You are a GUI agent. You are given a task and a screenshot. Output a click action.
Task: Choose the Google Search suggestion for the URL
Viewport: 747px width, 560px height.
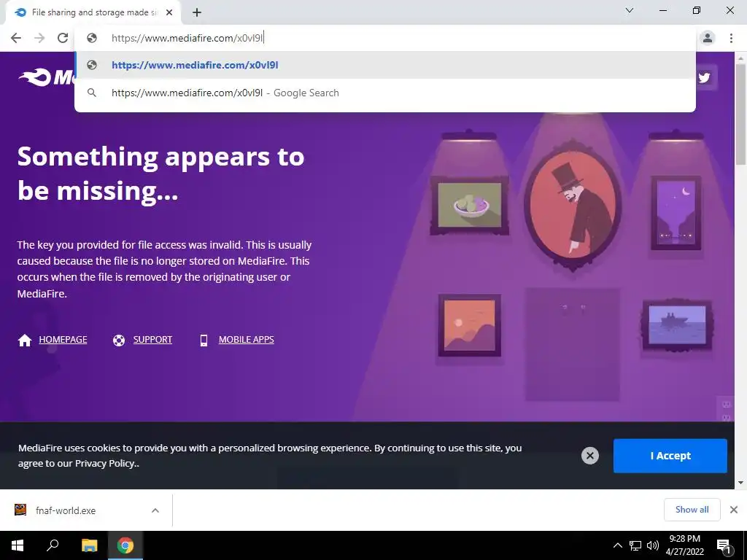(385, 93)
